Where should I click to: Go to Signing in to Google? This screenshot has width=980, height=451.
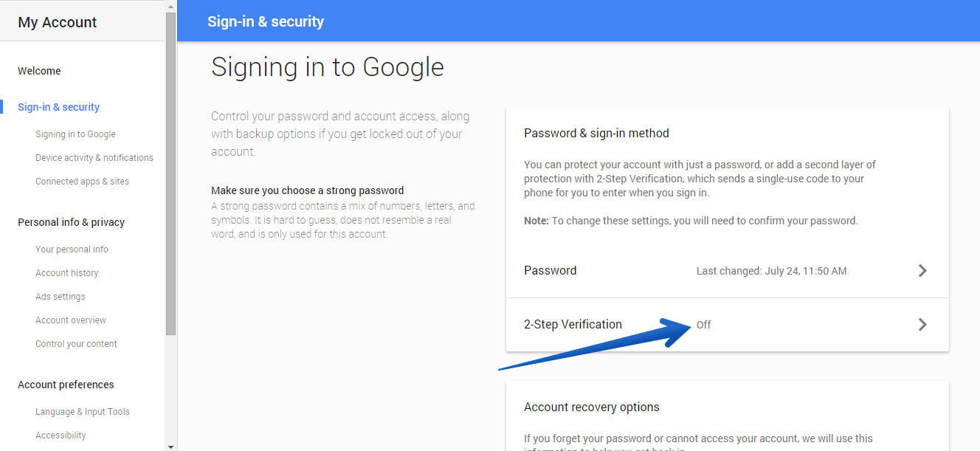point(75,134)
